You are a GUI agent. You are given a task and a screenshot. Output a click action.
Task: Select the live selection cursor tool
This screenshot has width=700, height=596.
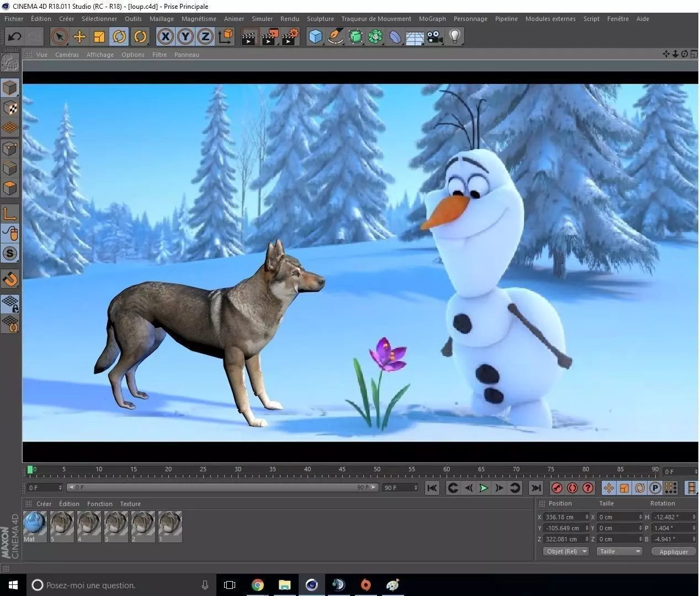59,37
